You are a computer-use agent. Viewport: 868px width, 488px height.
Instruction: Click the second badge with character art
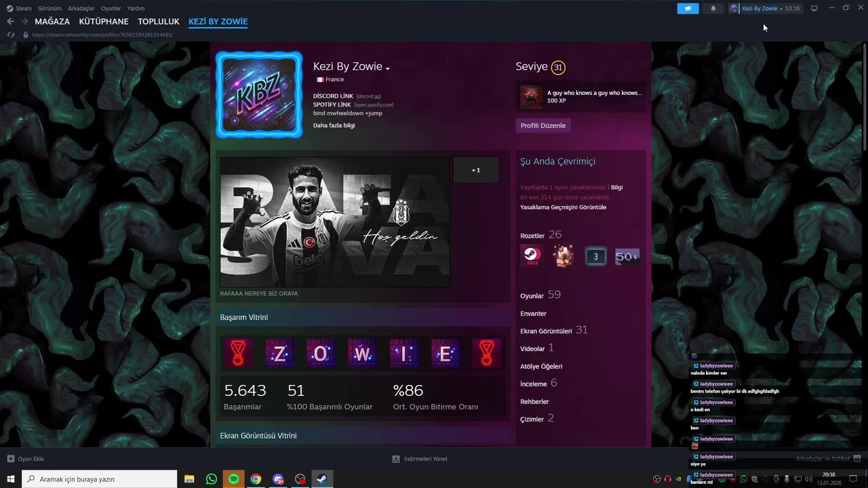563,256
